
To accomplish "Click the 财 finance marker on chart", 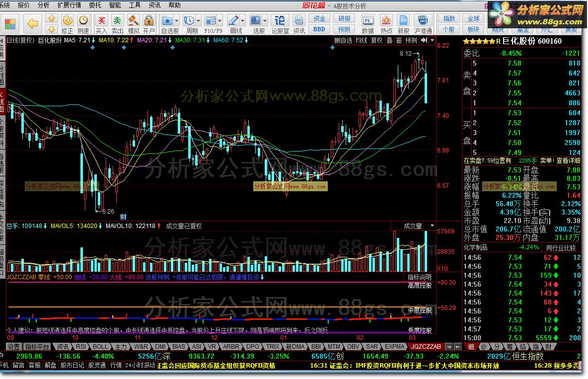I will point(123,217).
